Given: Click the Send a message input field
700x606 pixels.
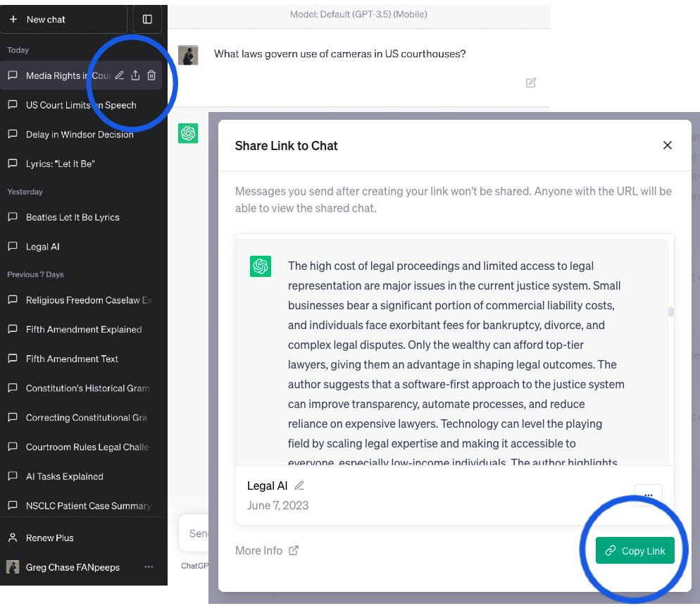Looking at the screenshot, I should coord(194,533).
